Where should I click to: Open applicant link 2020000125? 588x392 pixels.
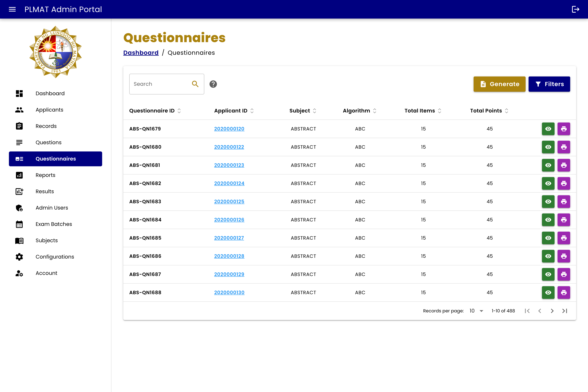tap(229, 202)
